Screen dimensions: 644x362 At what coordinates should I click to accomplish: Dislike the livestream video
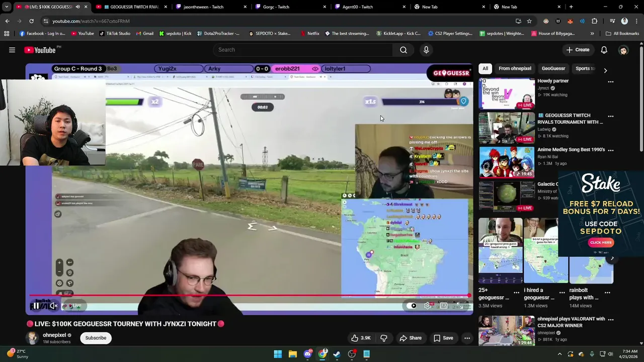pos(384,338)
